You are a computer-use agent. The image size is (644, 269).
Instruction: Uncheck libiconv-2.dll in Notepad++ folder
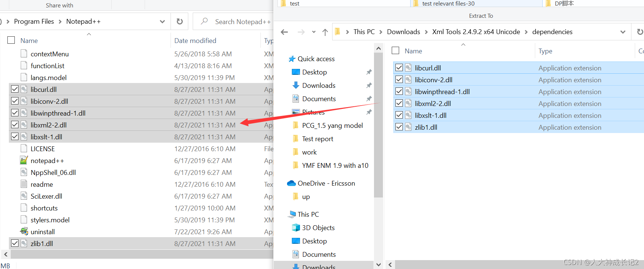[15, 101]
